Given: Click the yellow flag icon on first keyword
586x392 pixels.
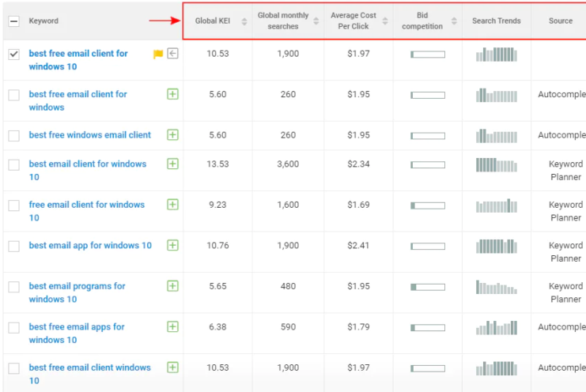Looking at the screenshot, I should pos(158,54).
